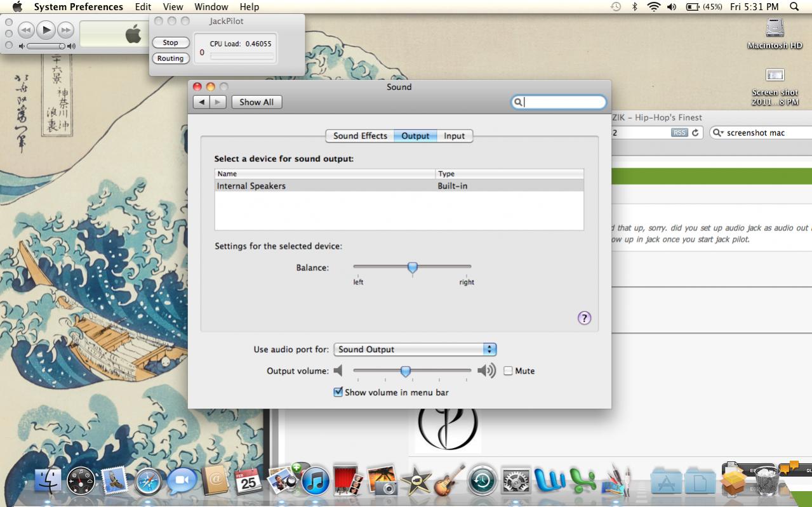
Task: Click the Bluetooth menu bar icon
Action: [x=634, y=7]
